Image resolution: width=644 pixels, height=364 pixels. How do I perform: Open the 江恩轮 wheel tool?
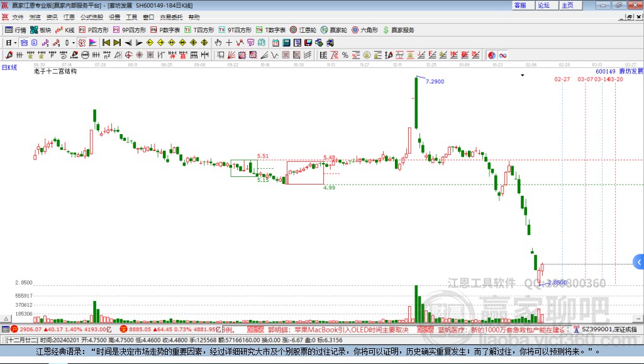pos(303,30)
